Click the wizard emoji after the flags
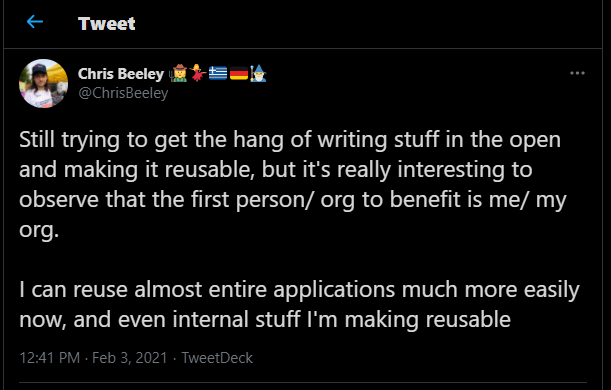 (258, 73)
